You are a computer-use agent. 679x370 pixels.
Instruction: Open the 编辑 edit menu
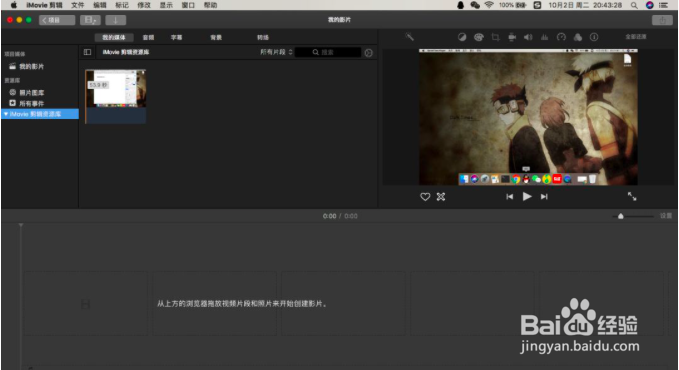point(100,5)
